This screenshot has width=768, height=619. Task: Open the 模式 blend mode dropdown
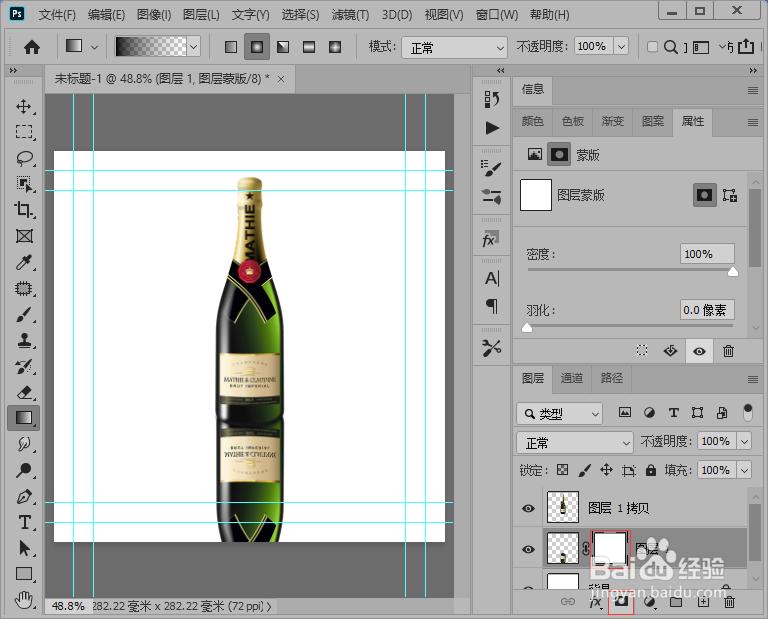455,48
